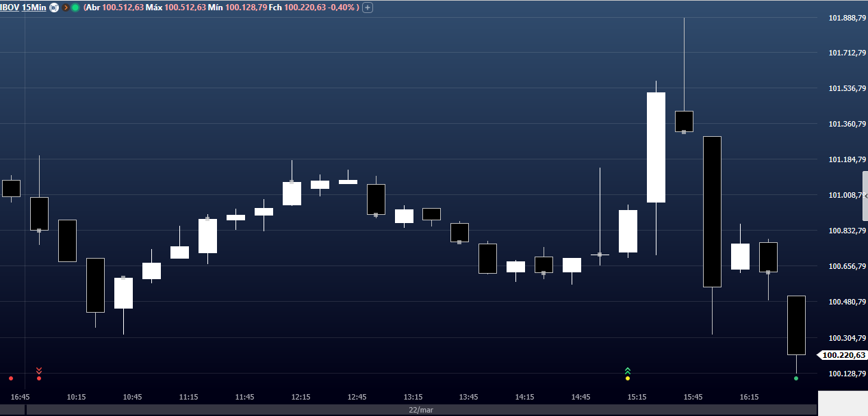
Task: Click the round chart-type icon beside 15Min
Action: click(53, 8)
